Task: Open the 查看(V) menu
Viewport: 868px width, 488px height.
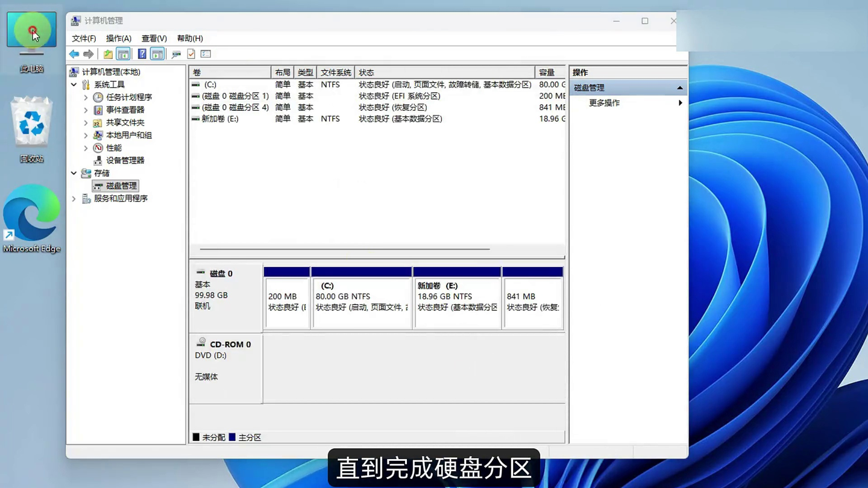Action: (x=154, y=38)
